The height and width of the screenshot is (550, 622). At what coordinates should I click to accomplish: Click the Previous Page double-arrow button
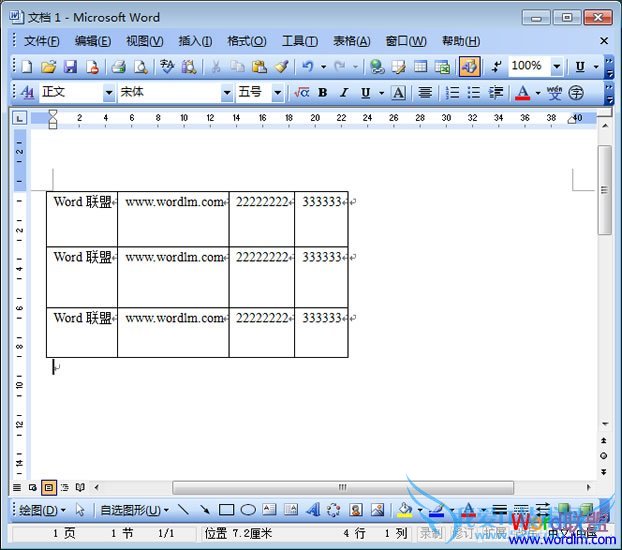(603, 440)
